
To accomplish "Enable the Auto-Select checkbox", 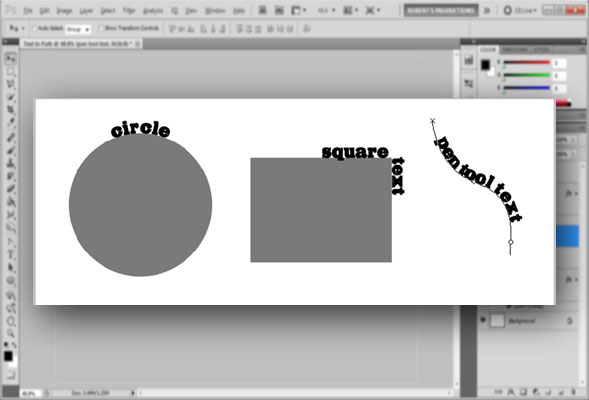I will point(35,28).
